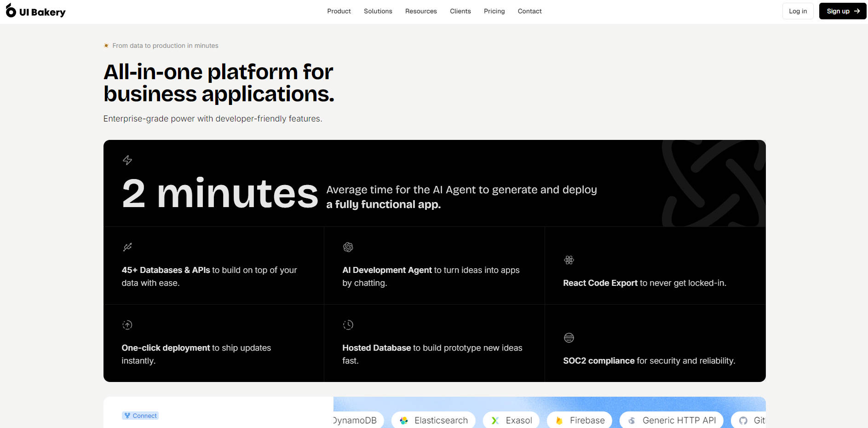
Task: Click the SOC2 badge icon
Action: [569, 338]
